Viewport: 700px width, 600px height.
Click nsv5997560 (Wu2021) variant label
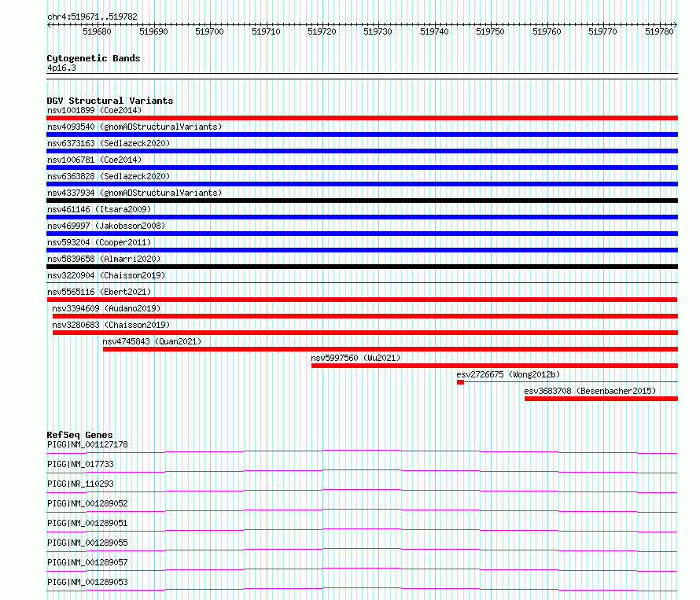pos(356,358)
